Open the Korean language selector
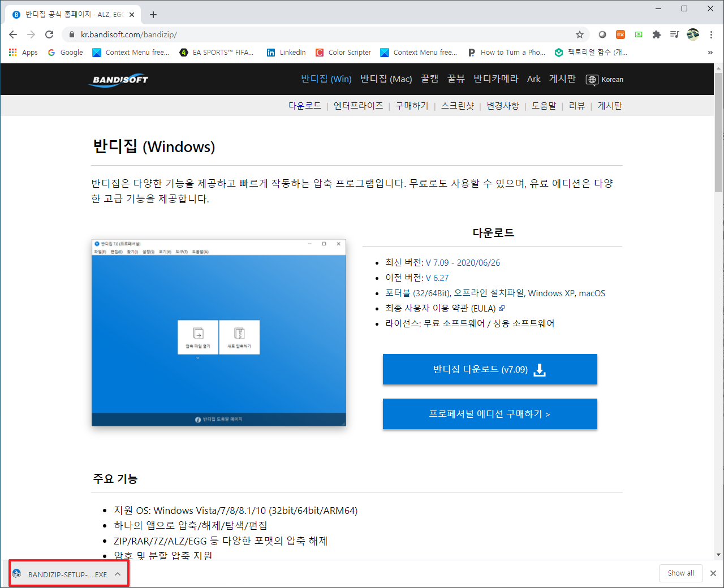724x588 pixels. click(605, 80)
